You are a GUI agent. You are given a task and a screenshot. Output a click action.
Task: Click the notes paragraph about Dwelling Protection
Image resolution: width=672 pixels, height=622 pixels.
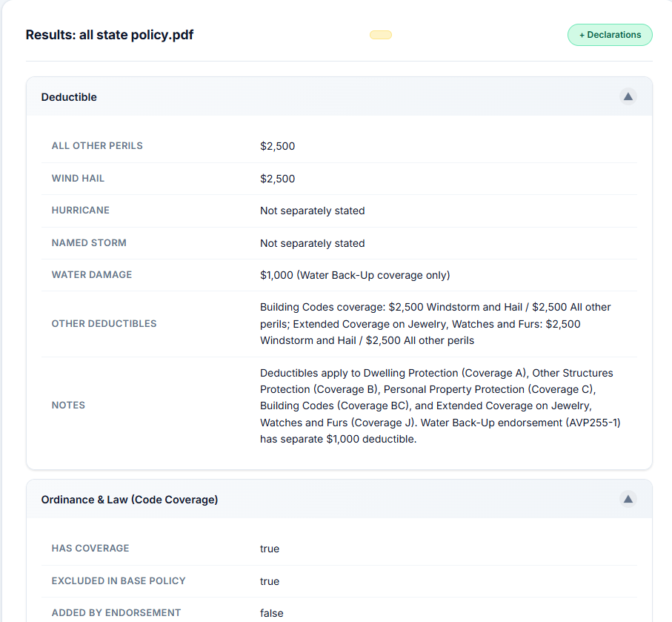tap(440, 406)
